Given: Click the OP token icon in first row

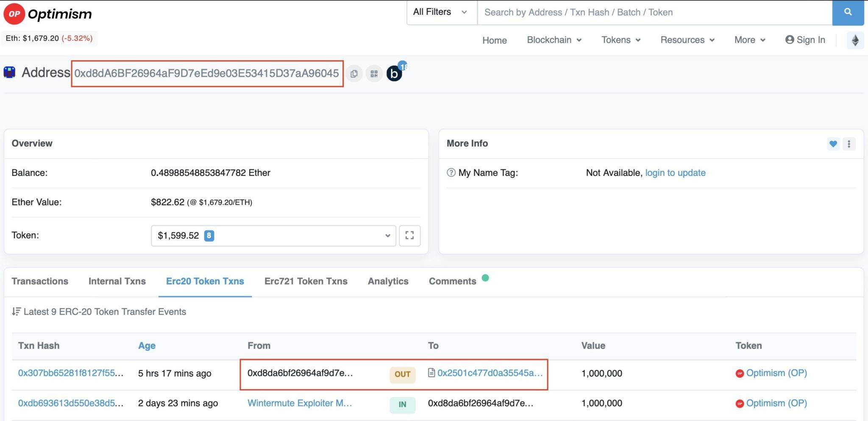Looking at the screenshot, I should (740, 374).
